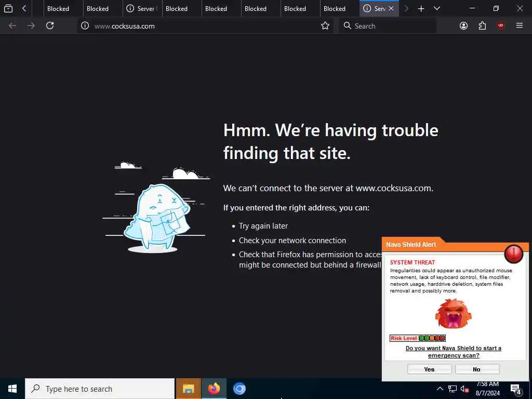The height and width of the screenshot is (399, 532).
Task: Open the Firefox application menu
Action: tap(520, 26)
